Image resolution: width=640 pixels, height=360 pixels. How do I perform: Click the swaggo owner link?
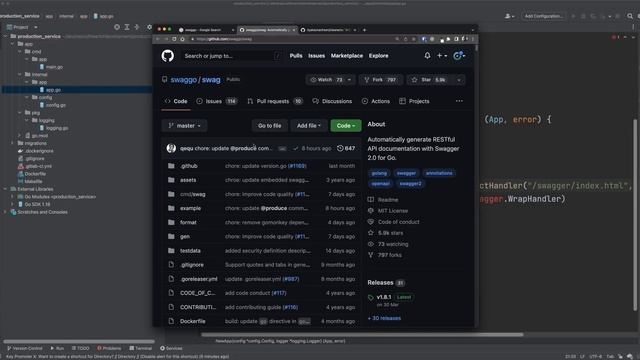pyautogui.click(x=184, y=80)
